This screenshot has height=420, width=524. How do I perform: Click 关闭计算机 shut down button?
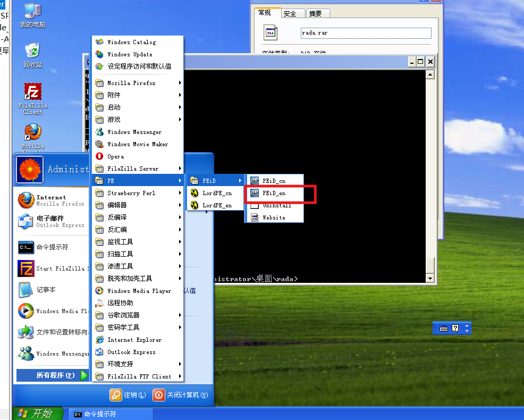tap(181, 395)
